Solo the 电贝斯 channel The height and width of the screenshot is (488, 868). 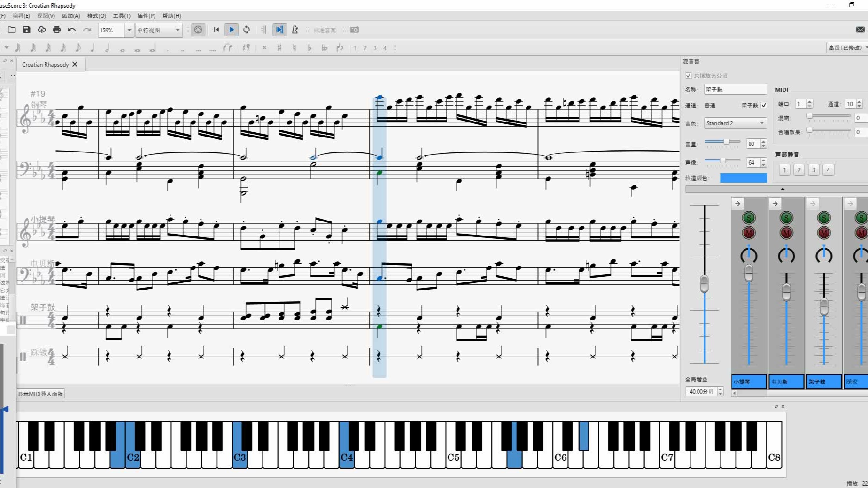pyautogui.click(x=786, y=218)
